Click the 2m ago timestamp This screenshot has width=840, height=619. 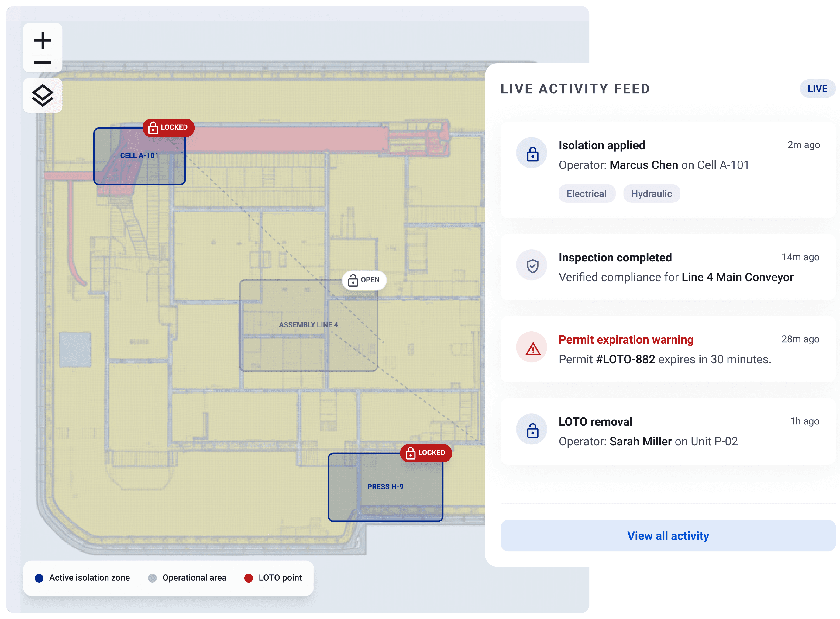[x=803, y=145]
